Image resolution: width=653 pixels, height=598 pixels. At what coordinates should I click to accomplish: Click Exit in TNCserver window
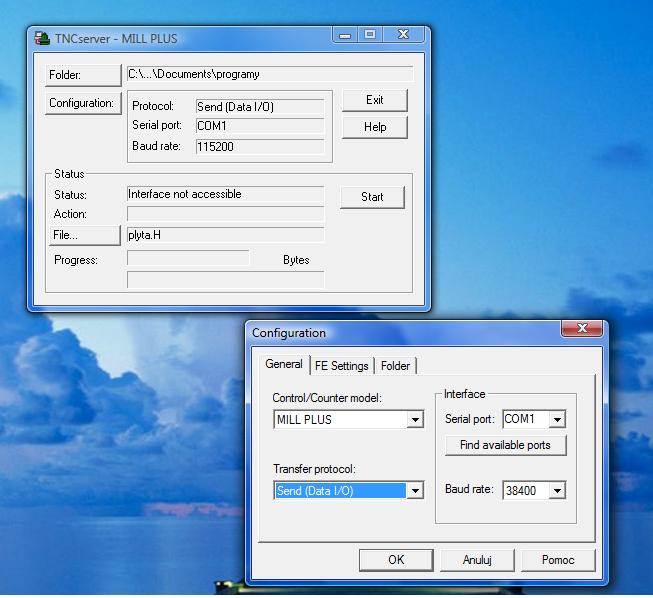click(374, 100)
